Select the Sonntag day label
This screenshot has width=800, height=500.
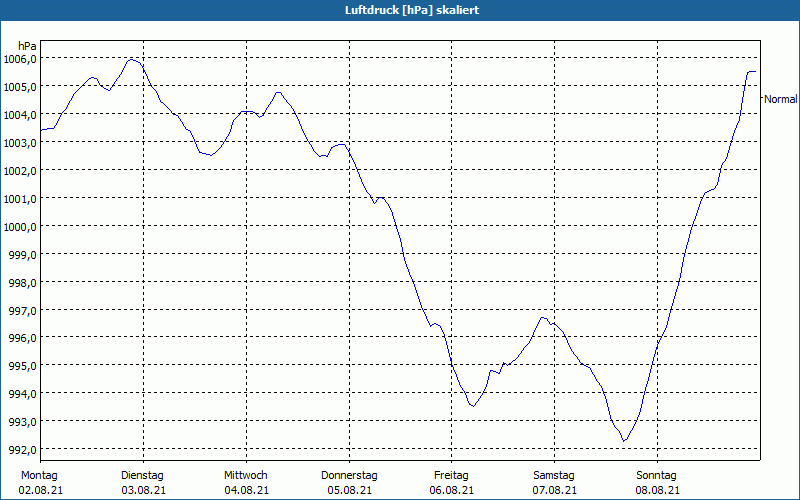[x=656, y=476]
